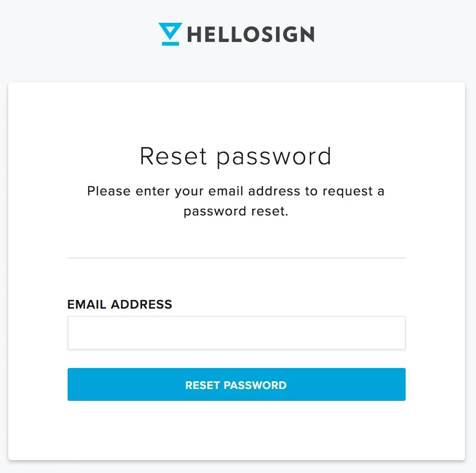Image resolution: width=476 pixels, height=473 pixels.
Task: Click the horizontal divider below the instructions
Action: pyautogui.click(x=237, y=258)
